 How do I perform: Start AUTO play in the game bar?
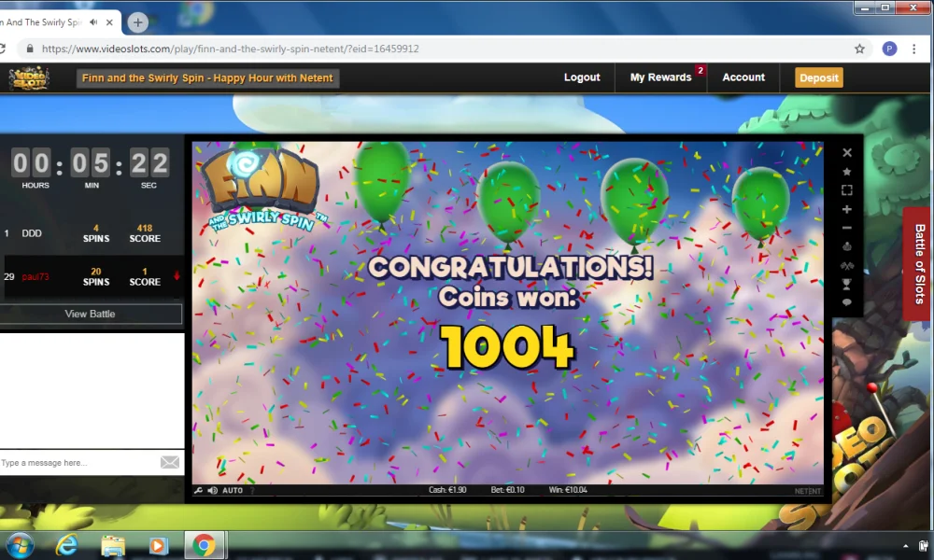tap(233, 490)
